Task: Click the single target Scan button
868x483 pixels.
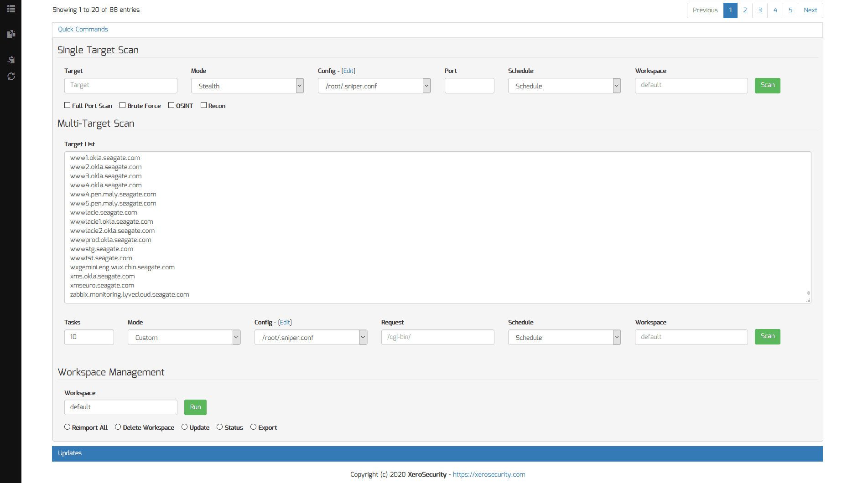Action: 767,85
